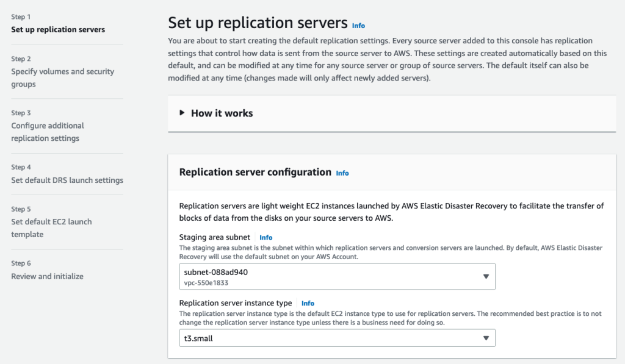This screenshot has height=364, width=625.
Task: Open Info for Set up replication servers
Action: tap(358, 26)
